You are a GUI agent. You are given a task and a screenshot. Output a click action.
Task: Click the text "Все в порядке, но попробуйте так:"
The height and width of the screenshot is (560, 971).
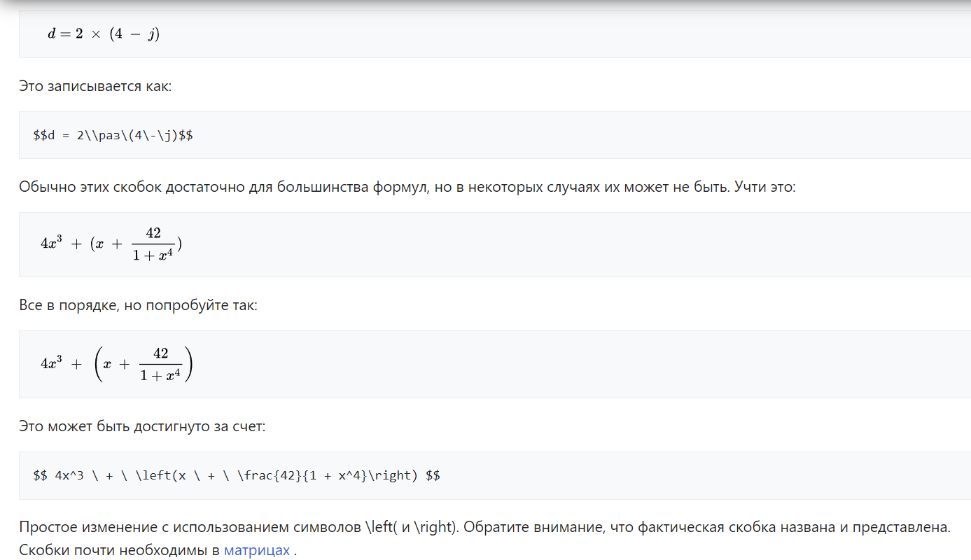point(138,306)
